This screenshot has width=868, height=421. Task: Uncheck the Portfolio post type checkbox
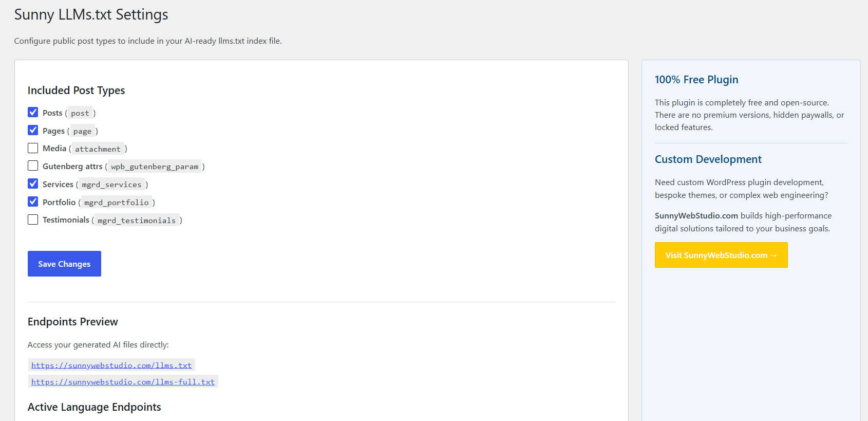[33, 202]
